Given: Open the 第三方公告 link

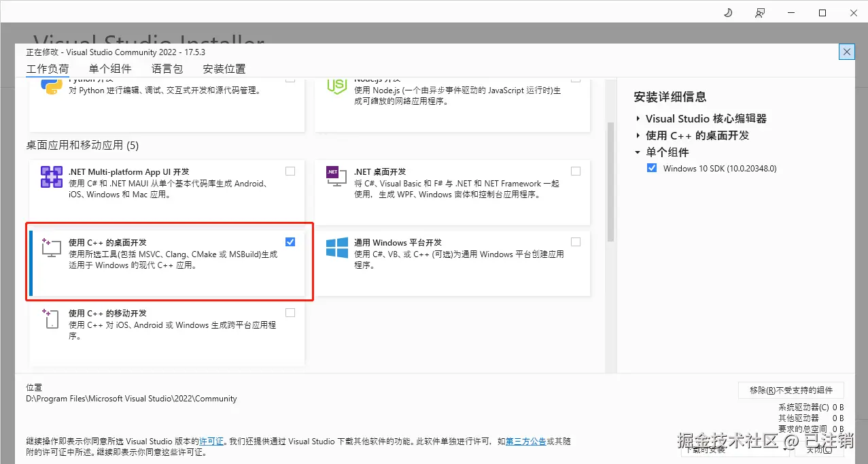Looking at the screenshot, I should [x=526, y=442].
